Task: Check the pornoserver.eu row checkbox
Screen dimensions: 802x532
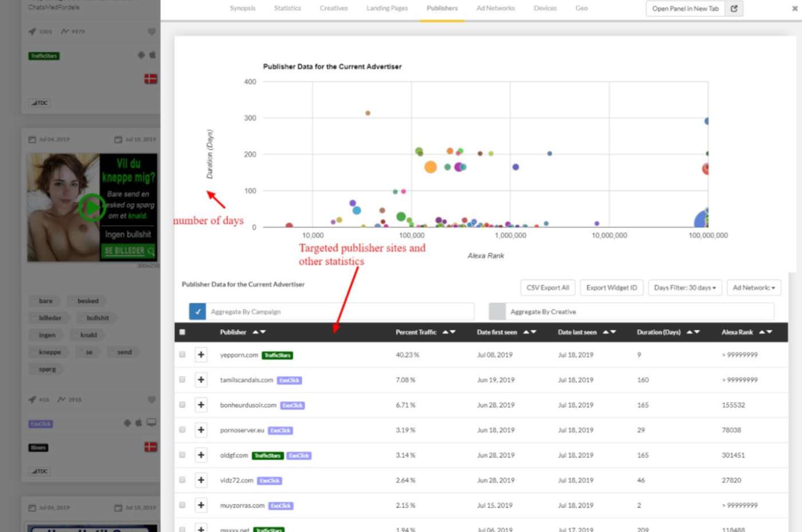Action: pyautogui.click(x=182, y=430)
